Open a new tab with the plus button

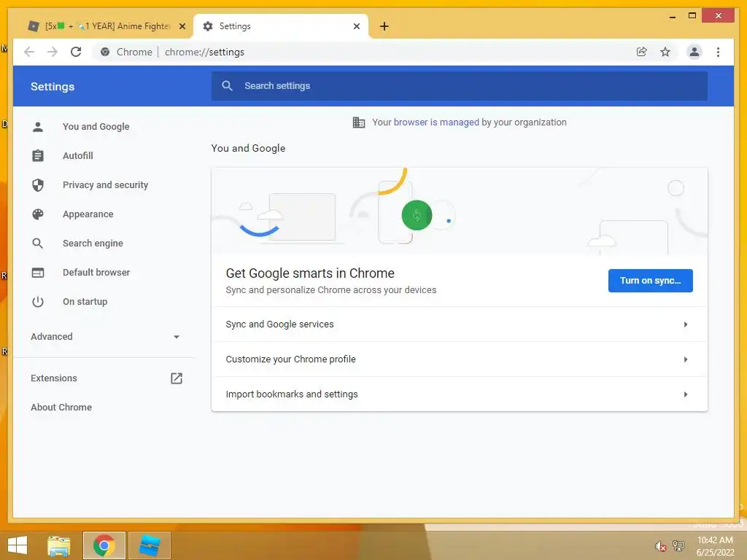click(x=384, y=26)
